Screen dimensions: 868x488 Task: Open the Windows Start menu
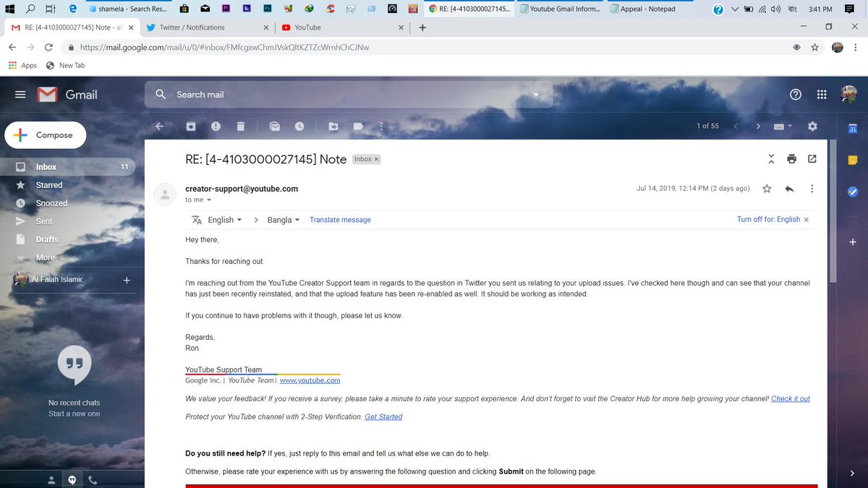(x=10, y=9)
